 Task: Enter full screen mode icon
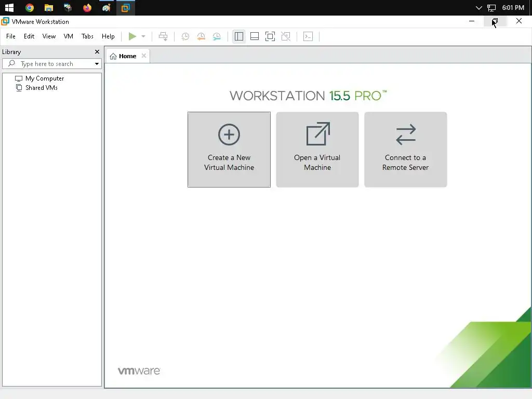coord(270,36)
